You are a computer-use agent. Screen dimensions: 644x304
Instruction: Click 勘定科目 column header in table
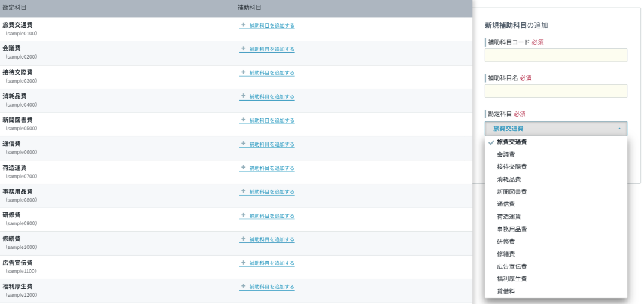point(14,7)
